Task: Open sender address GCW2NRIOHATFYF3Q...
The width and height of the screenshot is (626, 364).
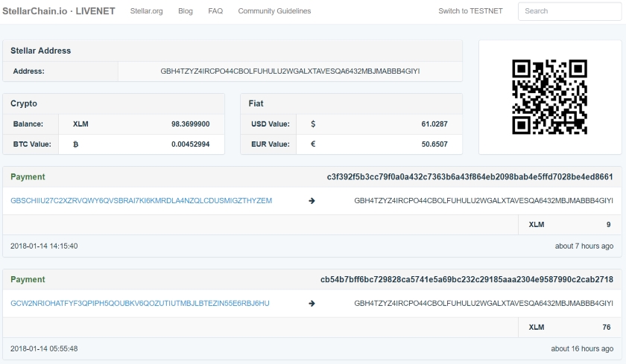Action: tap(140, 304)
